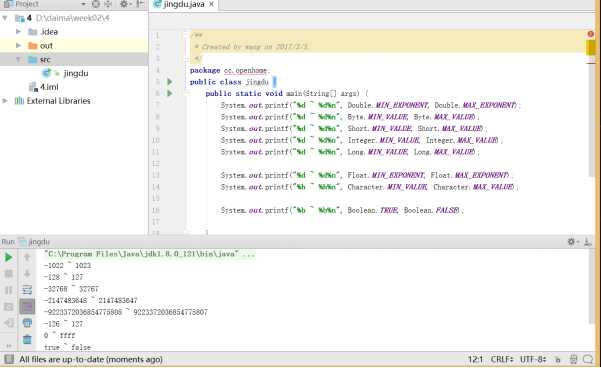Rerun jingdu with the green play button
Image resolution: width=601 pixels, height=368 pixels.
click(x=8, y=257)
